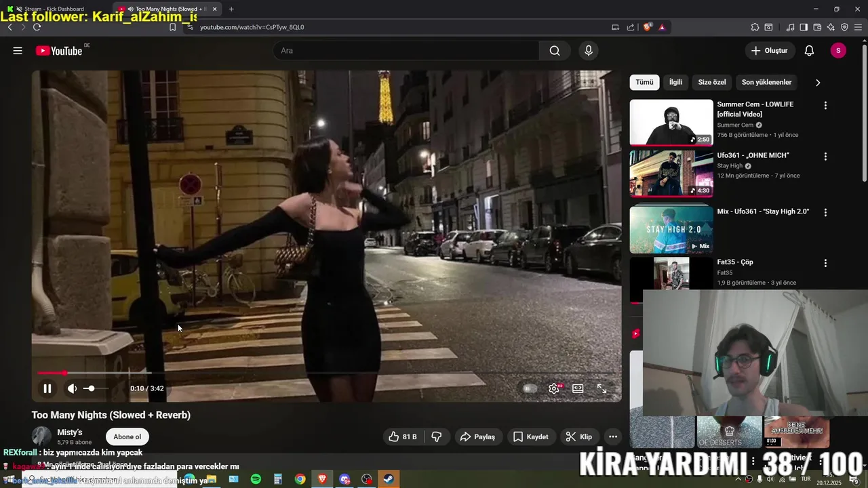Open video settings gear

tap(554, 388)
